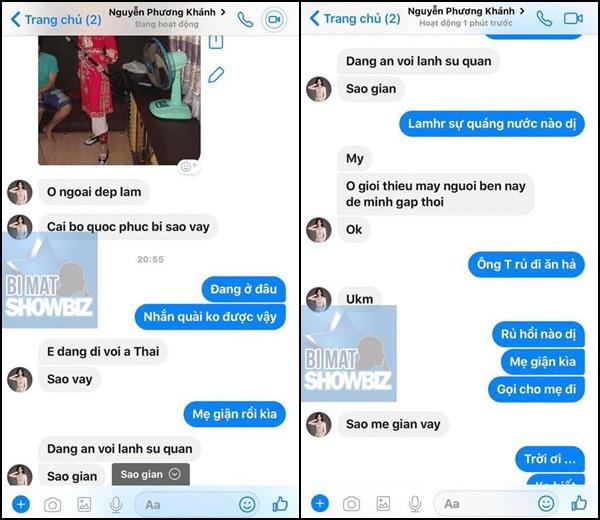
Task: Tap the voice call icon in left chat
Action: pos(245,19)
